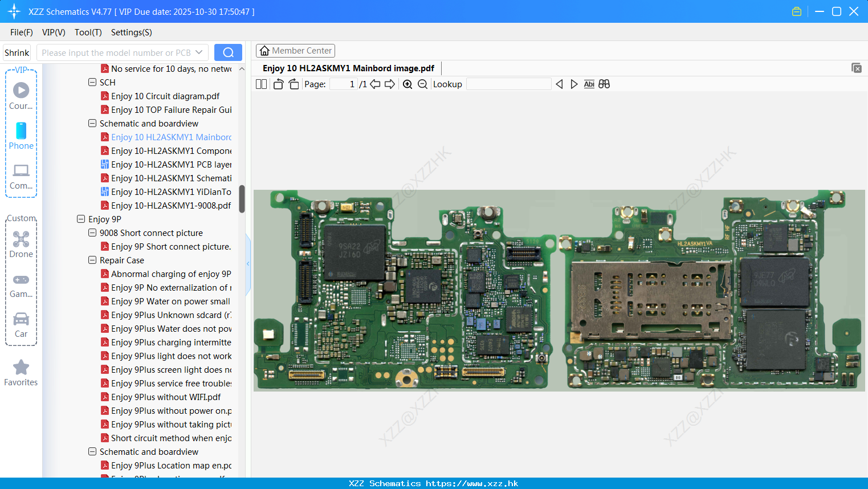Select the Drone category
The width and height of the screenshot is (868, 489).
21,244
